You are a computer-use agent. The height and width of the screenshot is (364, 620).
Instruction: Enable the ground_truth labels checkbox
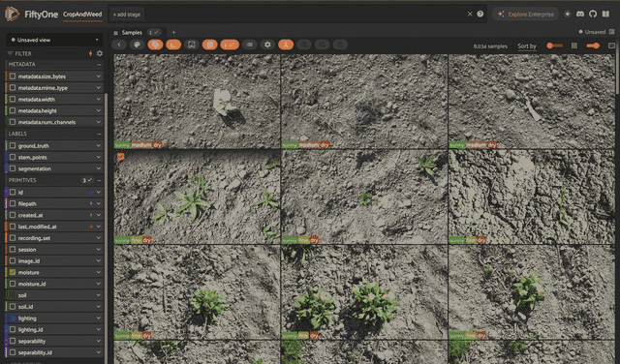click(13, 146)
